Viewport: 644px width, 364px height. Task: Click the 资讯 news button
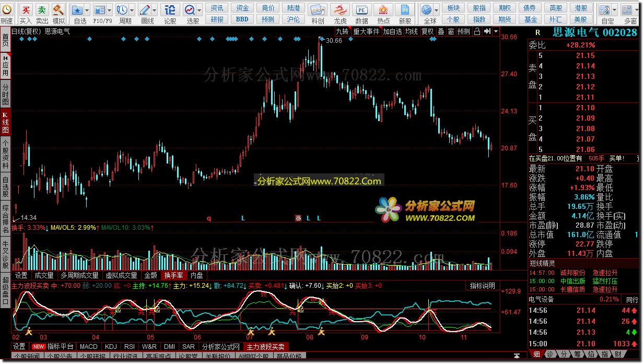click(217, 8)
